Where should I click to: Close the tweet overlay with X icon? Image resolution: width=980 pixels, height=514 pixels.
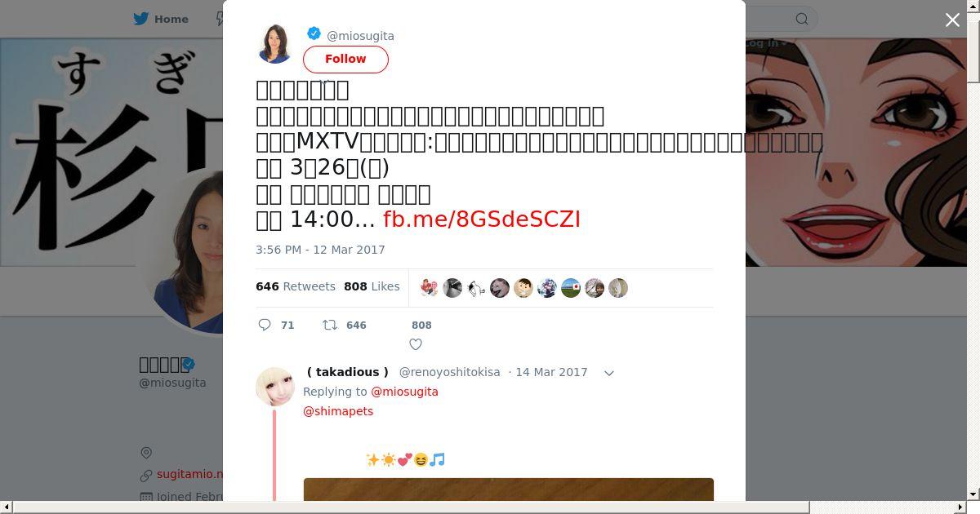952,20
